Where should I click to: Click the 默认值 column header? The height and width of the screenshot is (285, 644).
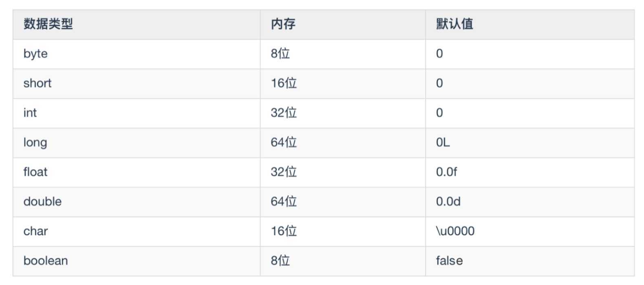[x=454, y=24]
